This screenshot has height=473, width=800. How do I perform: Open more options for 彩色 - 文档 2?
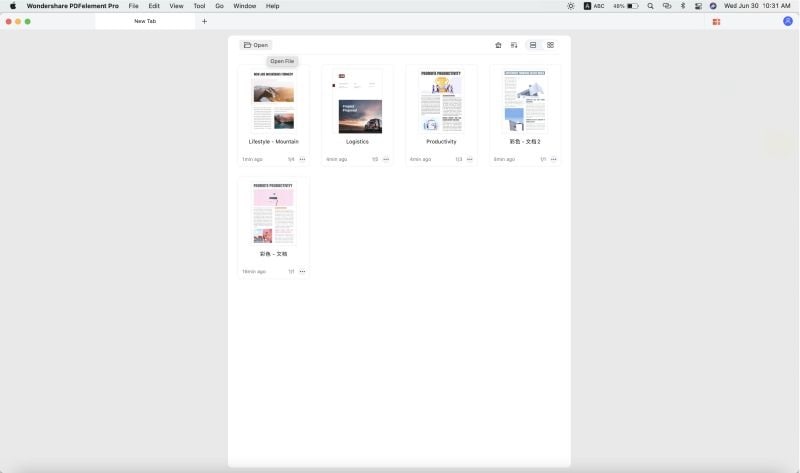[x=554, y=159]
